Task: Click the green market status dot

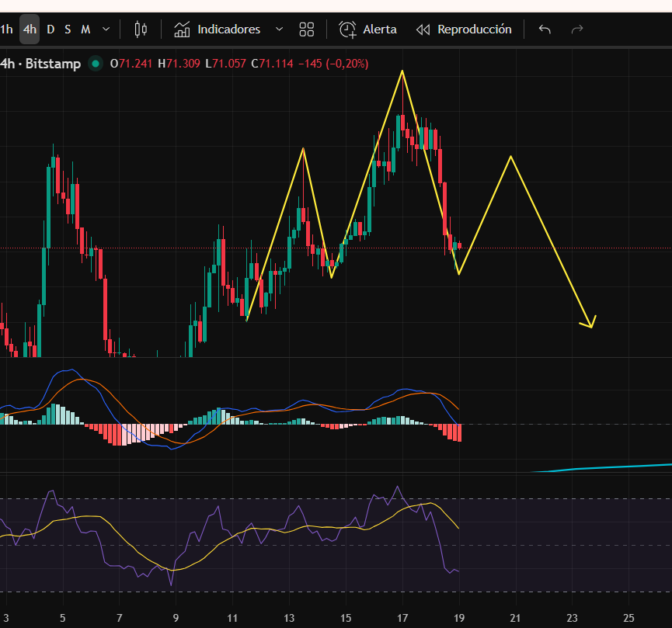Action: click(96, 64)
